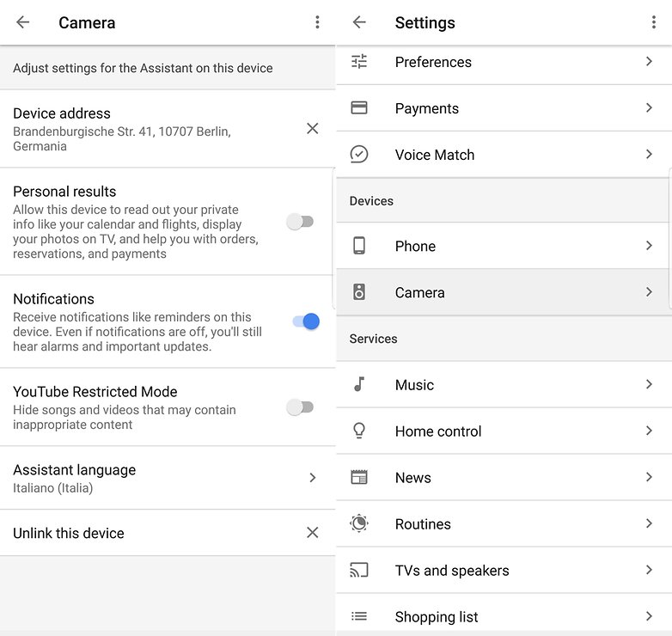Click the News newspaper icon
Viewport: 672px width, 636px height.
click(359, 477)
